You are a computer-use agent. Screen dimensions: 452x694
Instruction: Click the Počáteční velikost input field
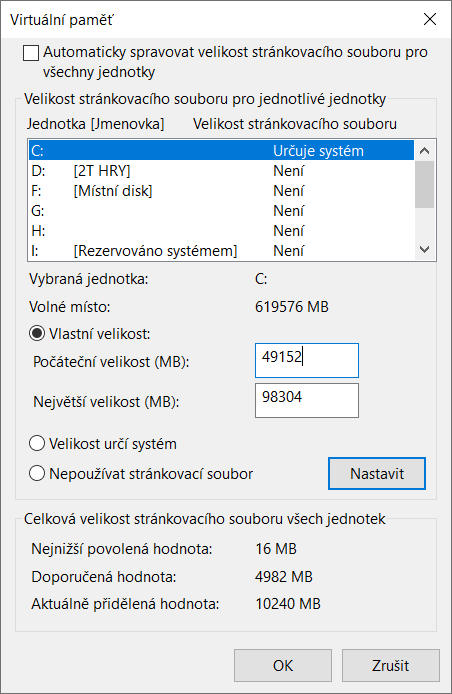coord(307,360)
